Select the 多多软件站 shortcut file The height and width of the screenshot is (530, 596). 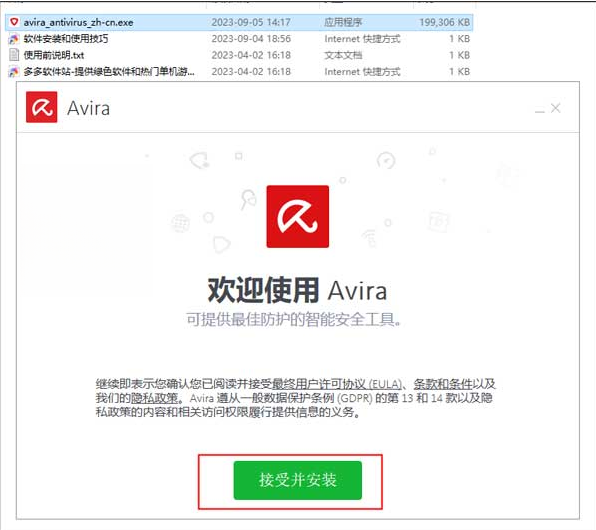click(239, 71)
